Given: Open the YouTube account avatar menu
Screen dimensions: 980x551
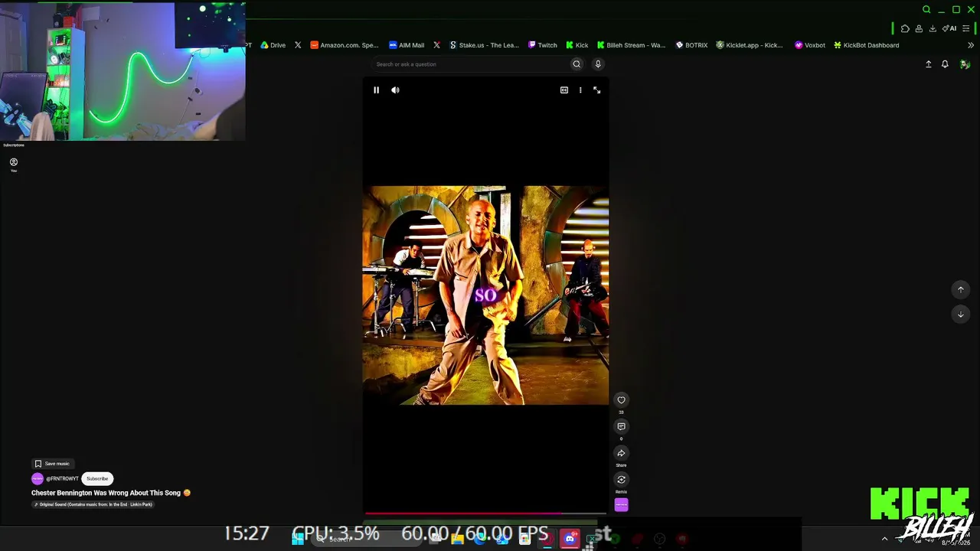Looking at the screenshot, I should [x=965, y=64].
